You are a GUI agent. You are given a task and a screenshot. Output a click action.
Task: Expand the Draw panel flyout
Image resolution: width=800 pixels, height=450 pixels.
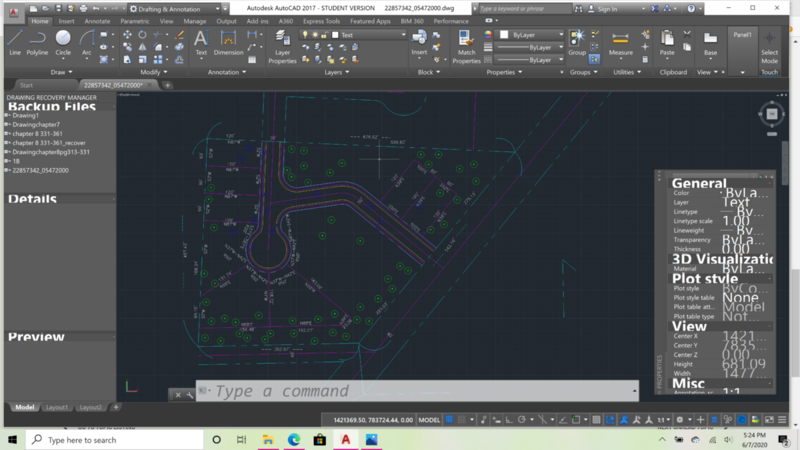click(63, 72)
